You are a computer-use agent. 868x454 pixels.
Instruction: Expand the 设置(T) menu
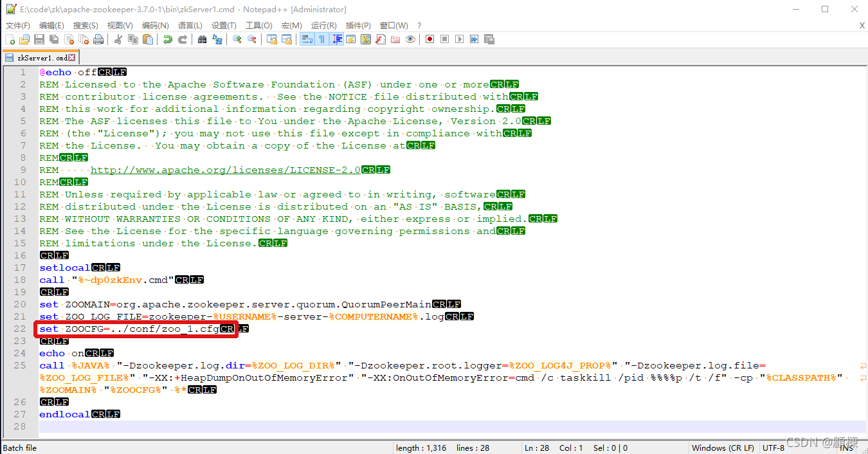tap(224, 25)
